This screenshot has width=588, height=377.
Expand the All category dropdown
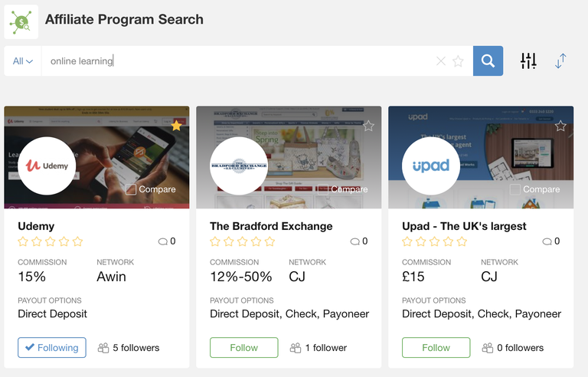23,61
